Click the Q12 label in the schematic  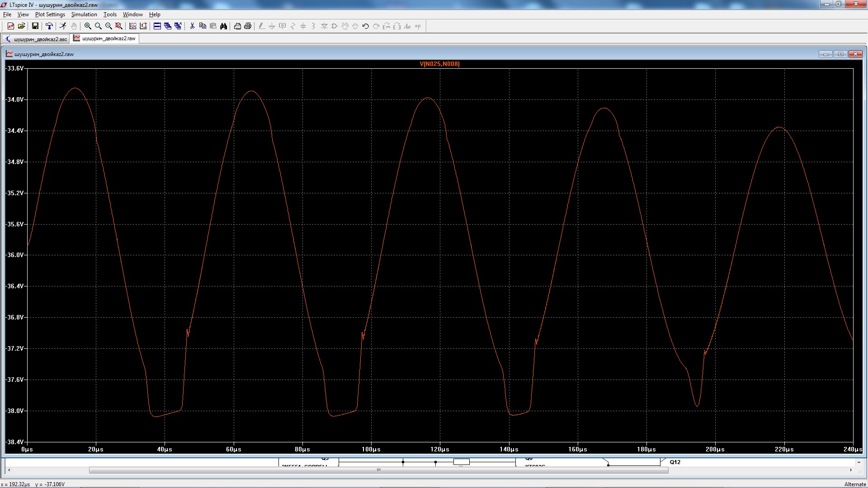[x=675, y=462]
